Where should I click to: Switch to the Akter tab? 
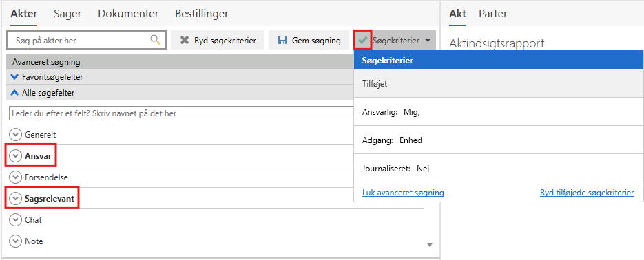tap(24, 14)
